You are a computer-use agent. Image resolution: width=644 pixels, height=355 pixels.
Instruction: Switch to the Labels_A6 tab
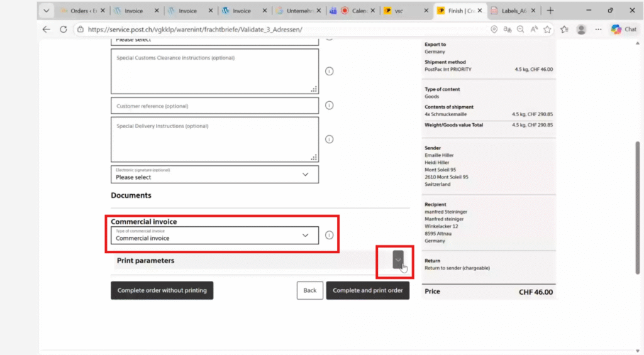[x=513, y=11]
